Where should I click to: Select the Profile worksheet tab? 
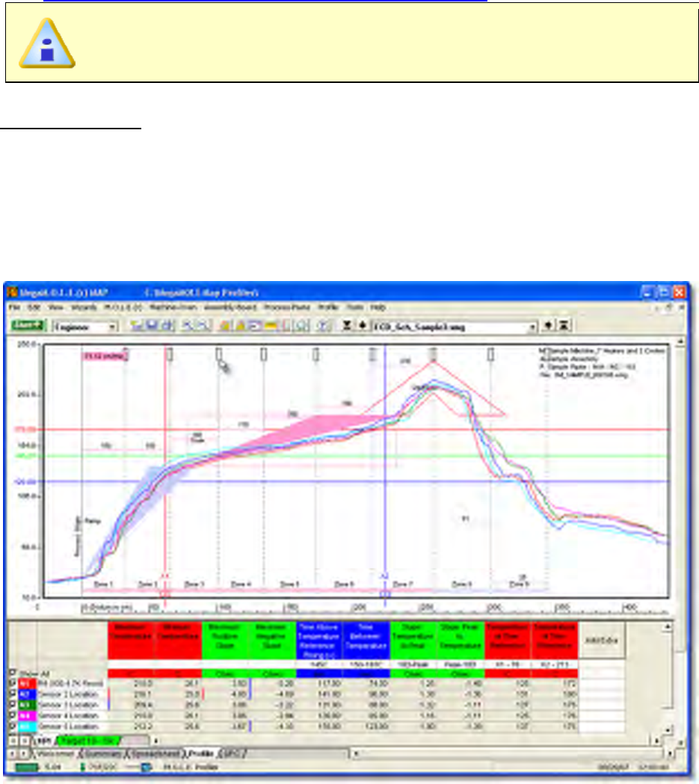pos(202,753)
